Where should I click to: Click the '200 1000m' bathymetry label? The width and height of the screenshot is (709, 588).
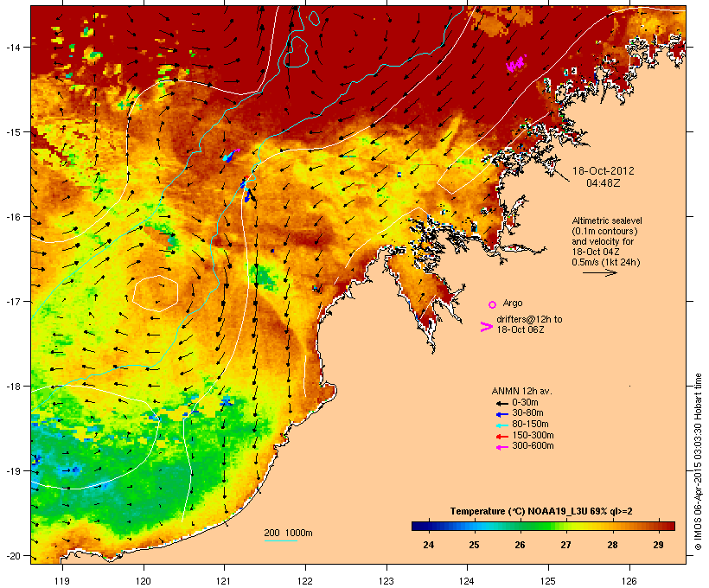pos(288,533)
